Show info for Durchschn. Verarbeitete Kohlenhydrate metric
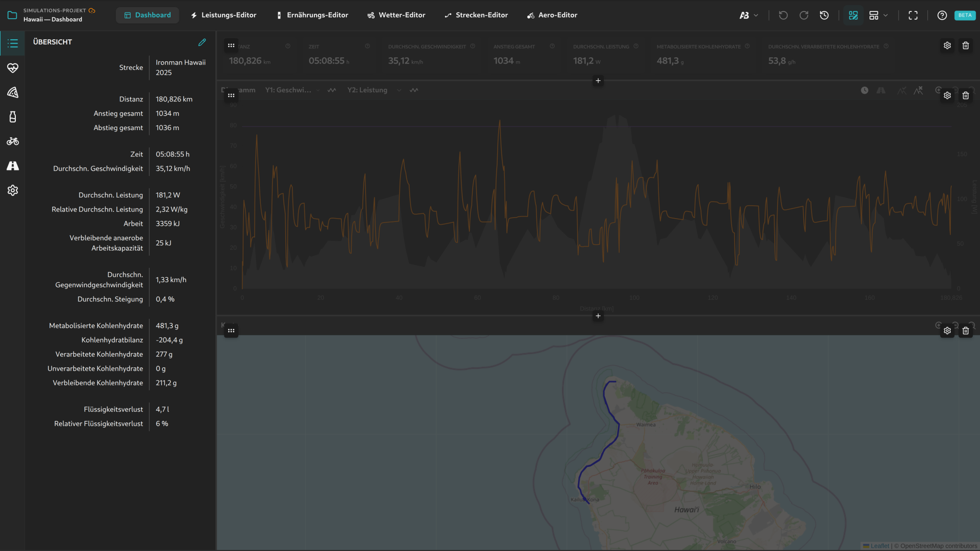The width and height of the screenshot is (980, 551). 886,46
